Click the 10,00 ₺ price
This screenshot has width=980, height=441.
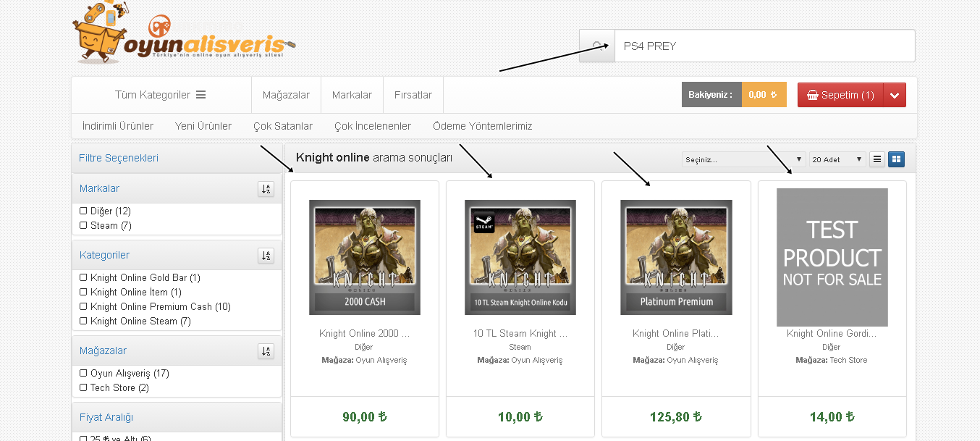click(520, 417)
